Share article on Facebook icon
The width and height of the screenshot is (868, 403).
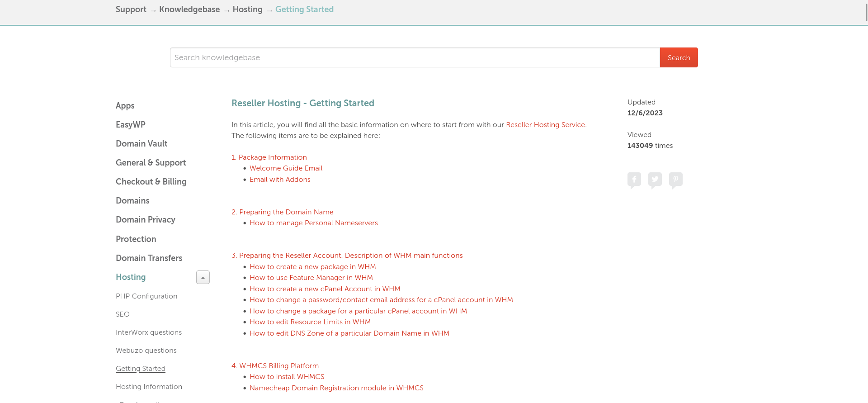point(634,180)
